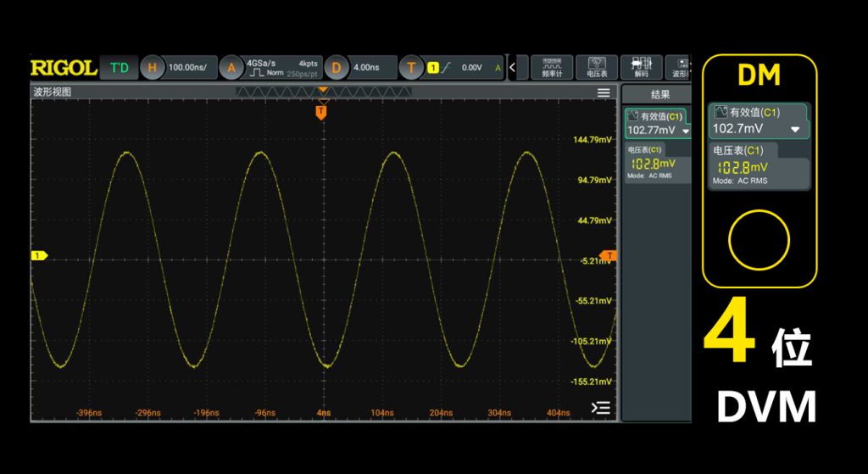Click the RIGOL logo
Viewport: 868px width, 474px height.
(x=64, y=67)
